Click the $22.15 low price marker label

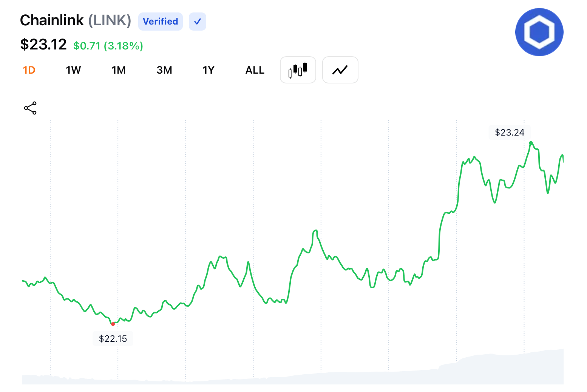113,338
